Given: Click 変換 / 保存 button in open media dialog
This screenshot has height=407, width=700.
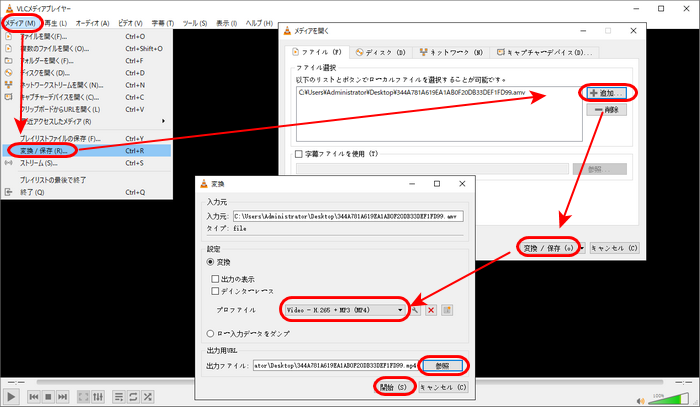Looking at the screenshot, I should pos(548,248).
